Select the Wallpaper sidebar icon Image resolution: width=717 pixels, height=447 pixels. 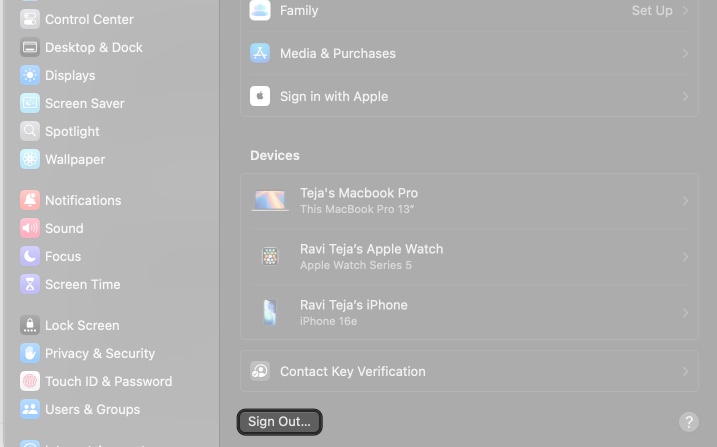point(30,159)
